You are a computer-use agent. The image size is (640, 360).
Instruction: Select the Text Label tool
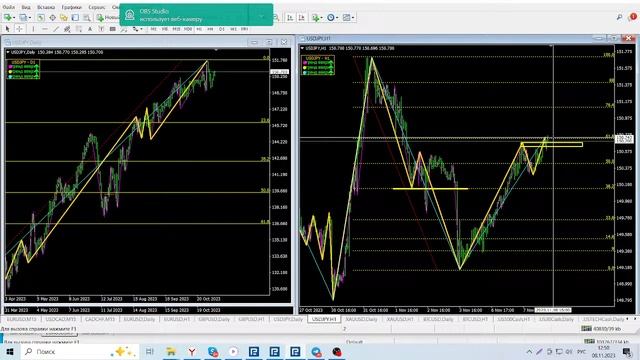click(101, 29)
